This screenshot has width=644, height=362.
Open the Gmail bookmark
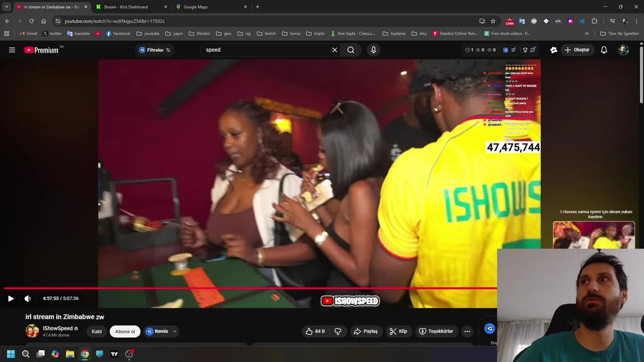coord(28,34)
